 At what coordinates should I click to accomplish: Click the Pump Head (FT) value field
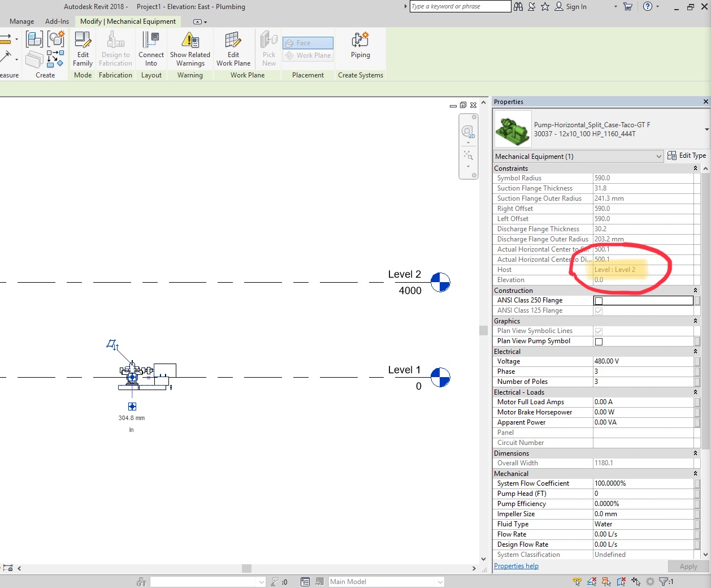(643, 494)
